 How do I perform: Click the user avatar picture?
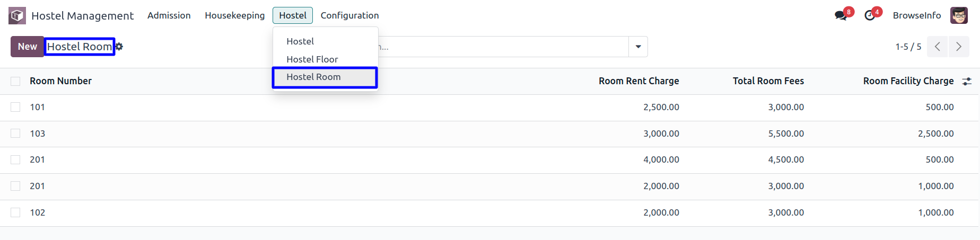click(959, 15)
